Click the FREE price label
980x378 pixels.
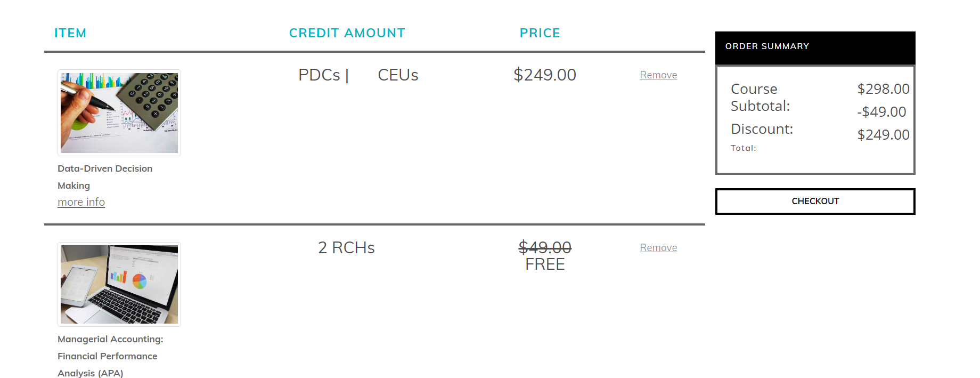point(545,264)
